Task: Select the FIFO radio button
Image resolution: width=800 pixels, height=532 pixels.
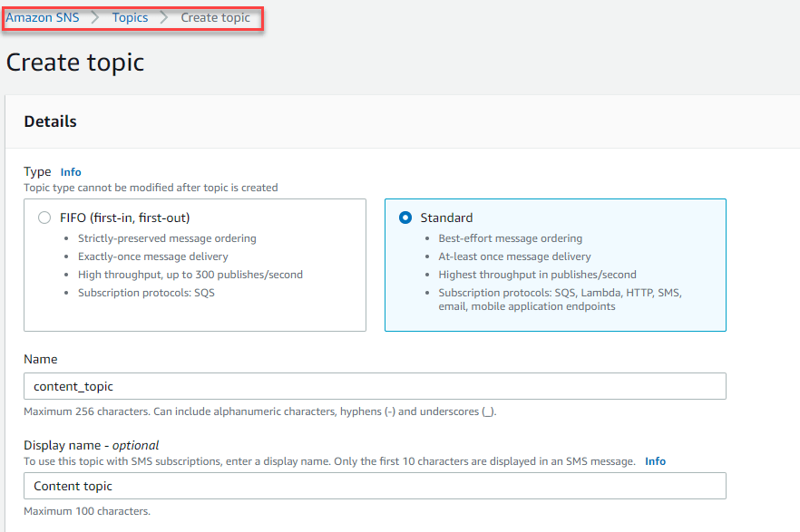Action: 44,218
